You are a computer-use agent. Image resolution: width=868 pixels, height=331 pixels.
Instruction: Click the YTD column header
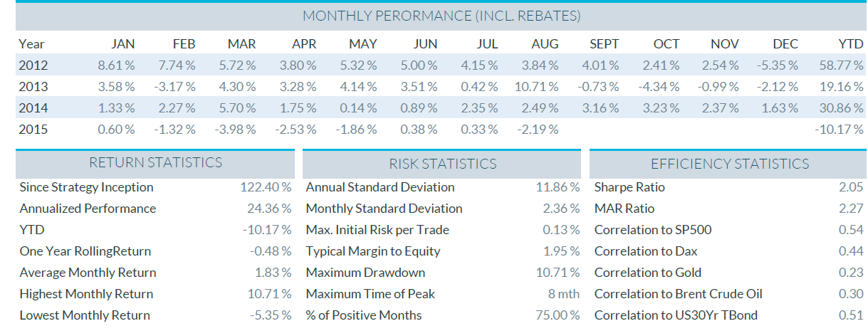(850, 44)
